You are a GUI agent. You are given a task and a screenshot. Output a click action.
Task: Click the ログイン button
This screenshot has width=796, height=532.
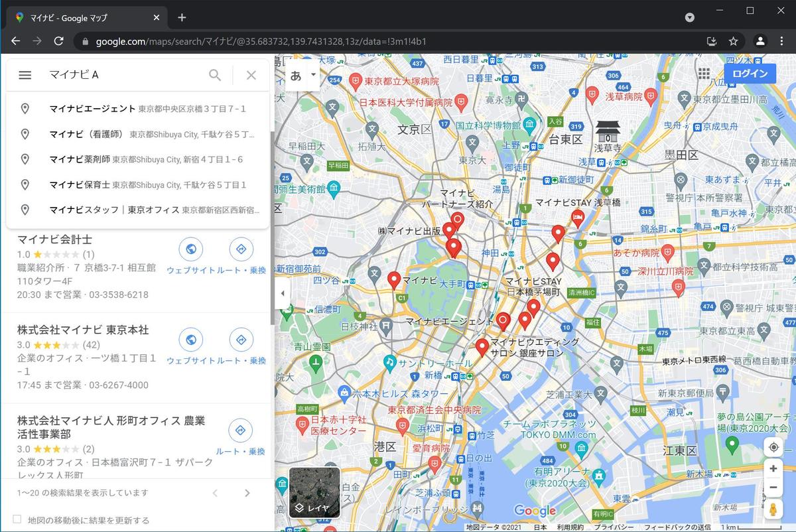coord(750,74)
